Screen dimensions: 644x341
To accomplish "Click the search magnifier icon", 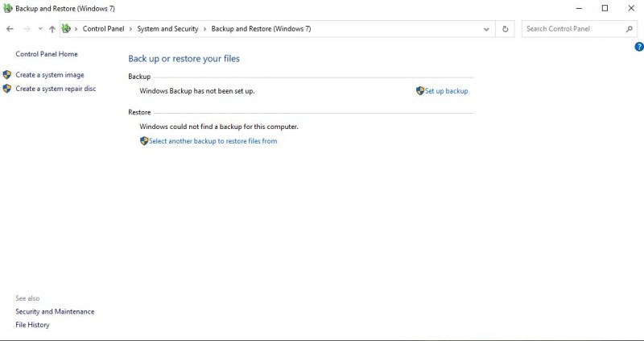I will (630, 29).
